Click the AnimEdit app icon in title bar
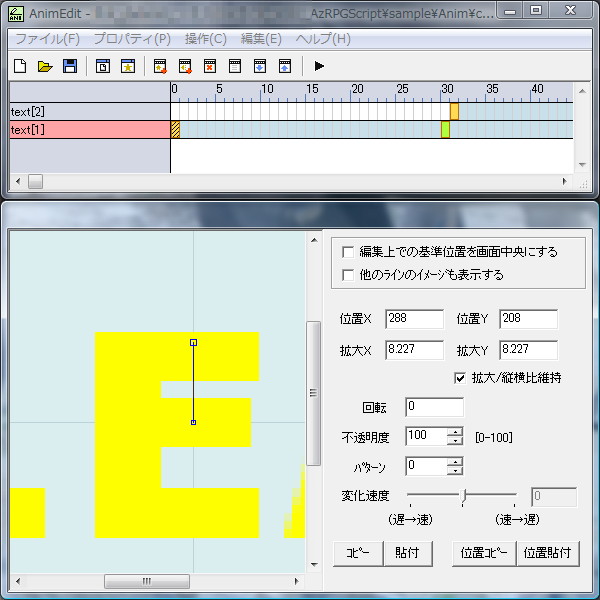 [x=16, y=13]
